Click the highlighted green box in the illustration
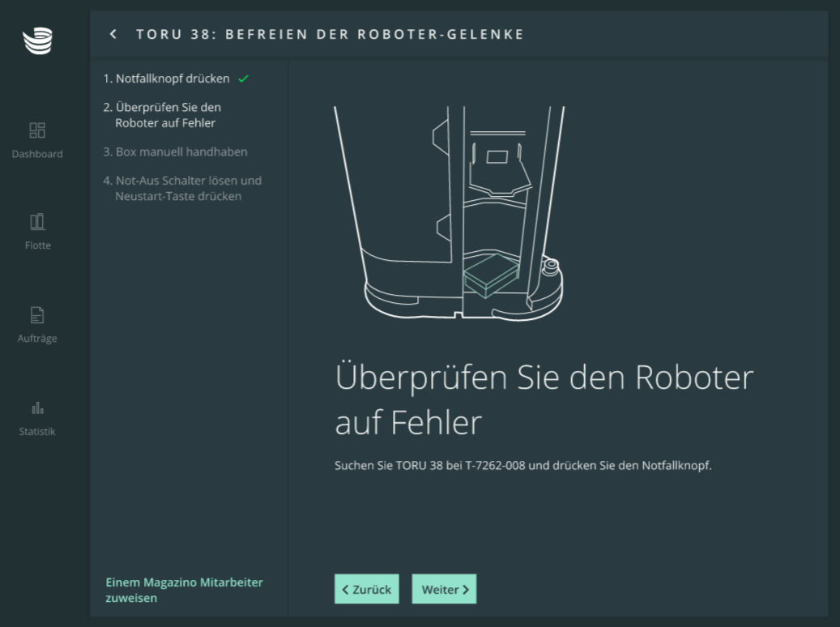Viewport: 840px width, 627px height. click(x=490, y=276)
